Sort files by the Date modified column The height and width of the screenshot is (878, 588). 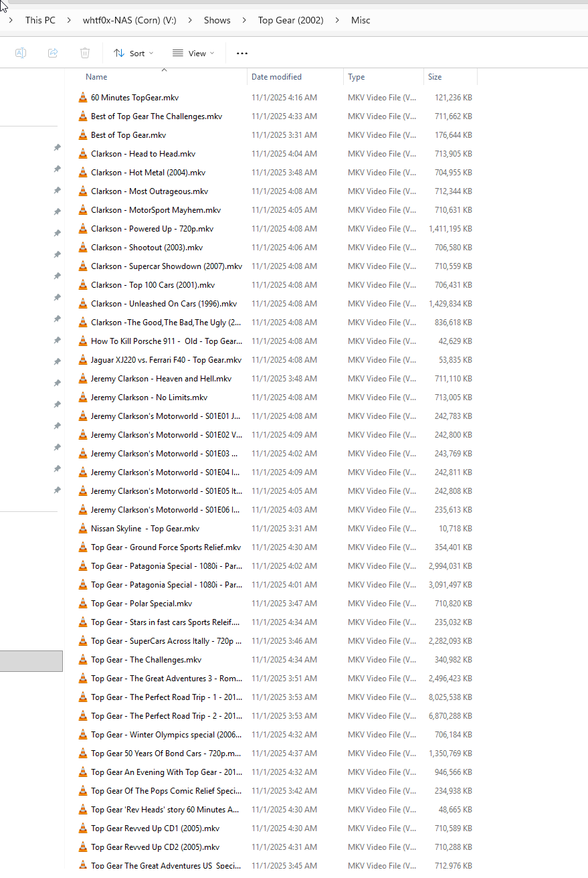point(276,77)
